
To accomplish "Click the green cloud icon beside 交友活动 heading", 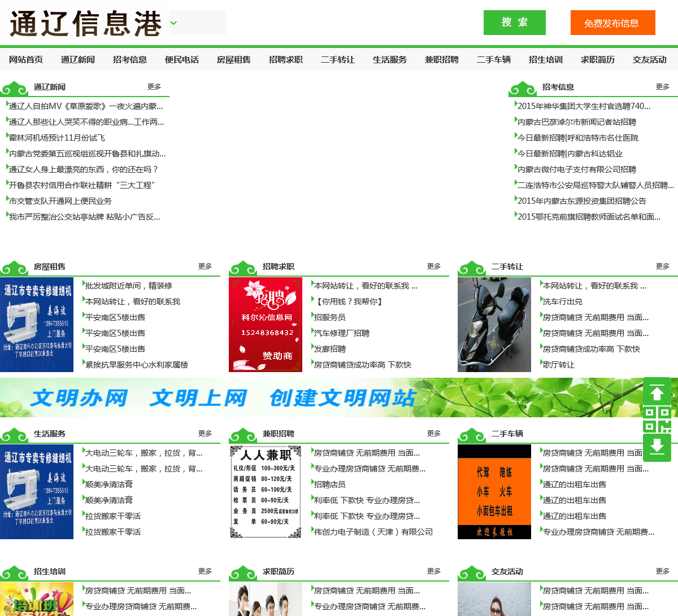I will (472, 573).
